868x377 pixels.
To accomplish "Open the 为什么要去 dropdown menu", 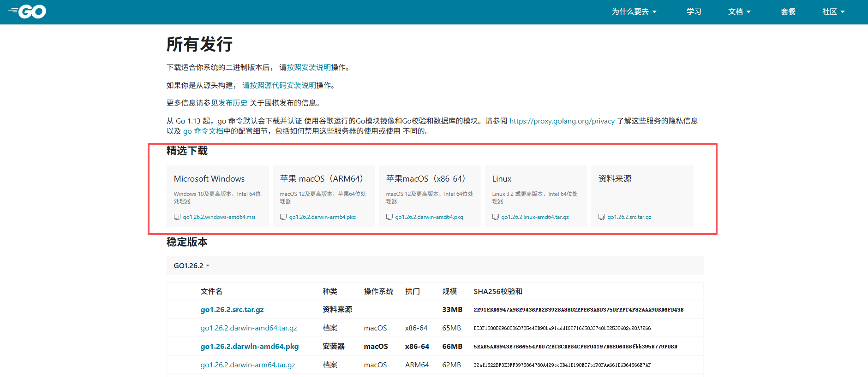I will click(634, 12).
